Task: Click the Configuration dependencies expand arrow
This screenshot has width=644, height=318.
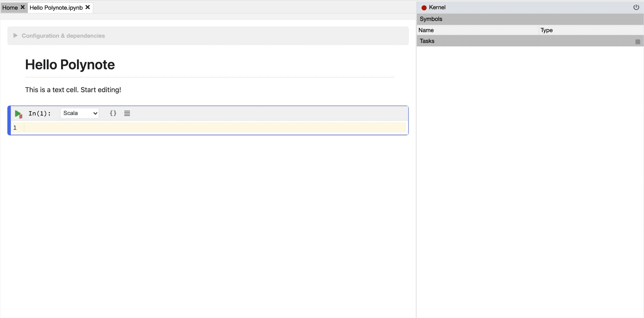Action: [x=15, y=36]
